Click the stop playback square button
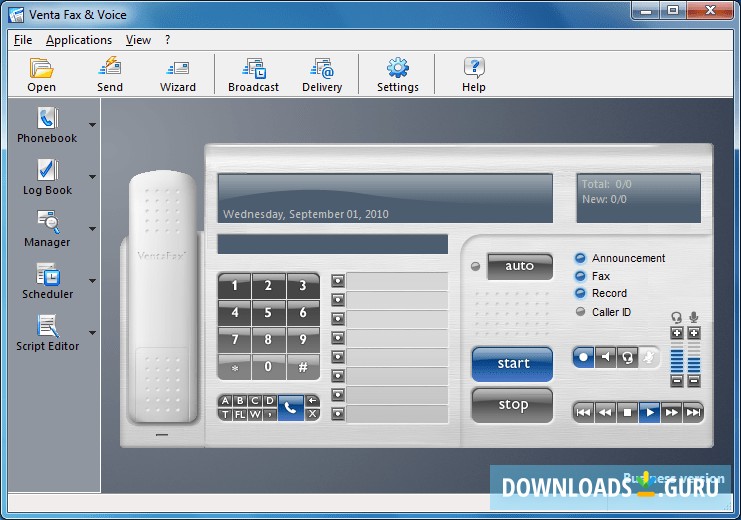Image resolution: width=741 pixels, height=520 pixels. (627, 413)
